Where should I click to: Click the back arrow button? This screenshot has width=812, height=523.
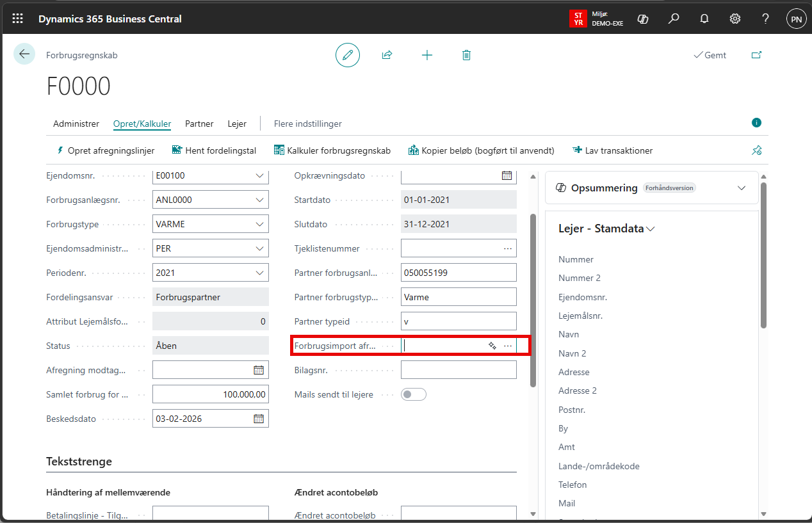[x=24, y=54]
